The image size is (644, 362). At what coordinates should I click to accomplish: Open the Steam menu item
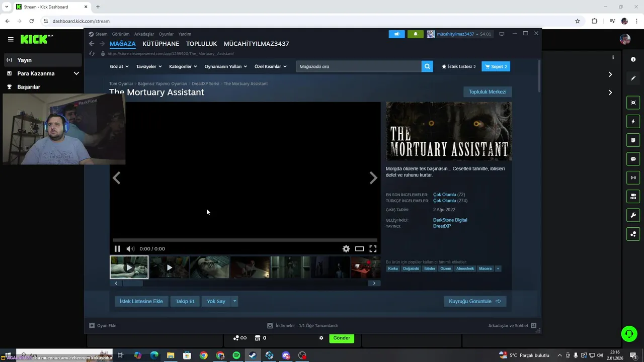coord(101,34)
